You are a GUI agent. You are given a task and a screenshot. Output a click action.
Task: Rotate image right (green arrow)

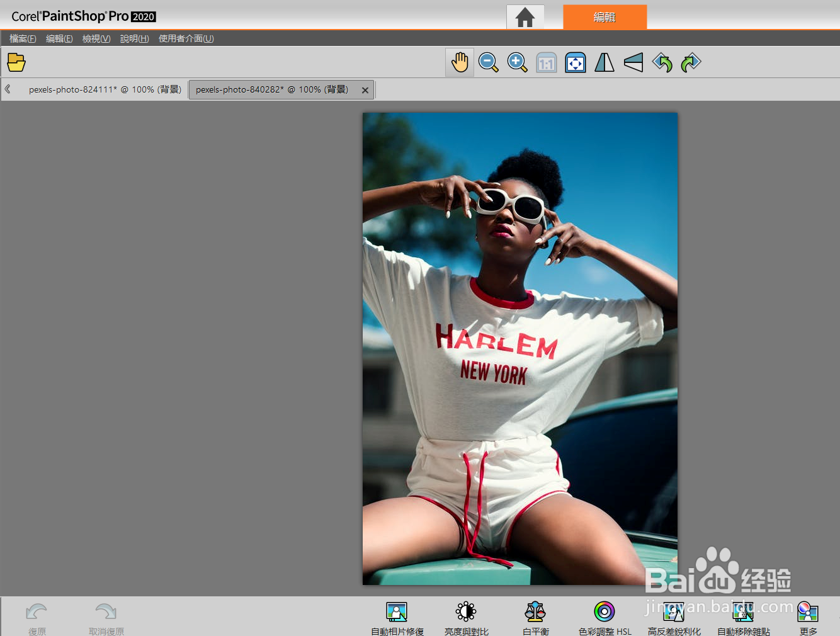[691, 62]
